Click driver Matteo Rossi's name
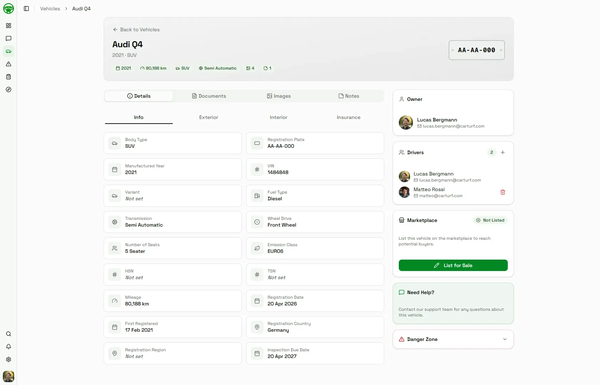This screenshot has height=385, width=600. tap(429, 189)
